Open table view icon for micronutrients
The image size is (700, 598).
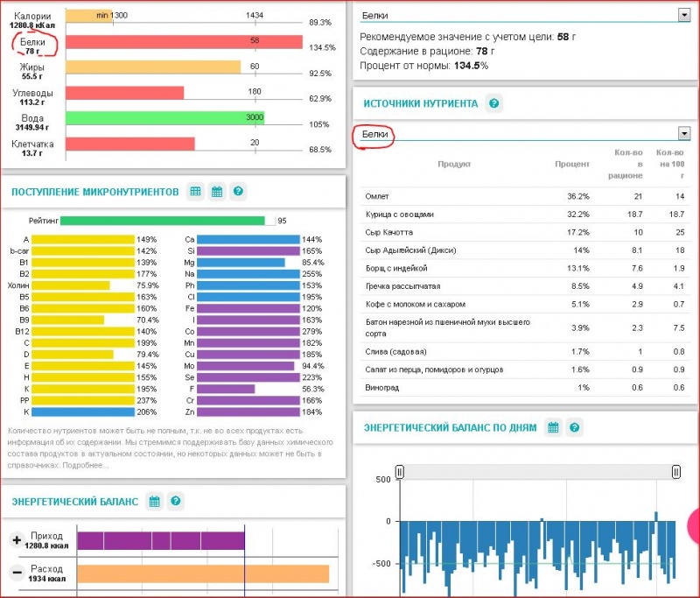click(196, 191)
